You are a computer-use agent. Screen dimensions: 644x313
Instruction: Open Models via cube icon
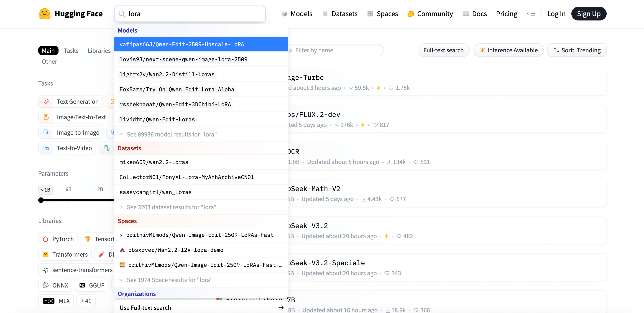click(x=284, y=14)
